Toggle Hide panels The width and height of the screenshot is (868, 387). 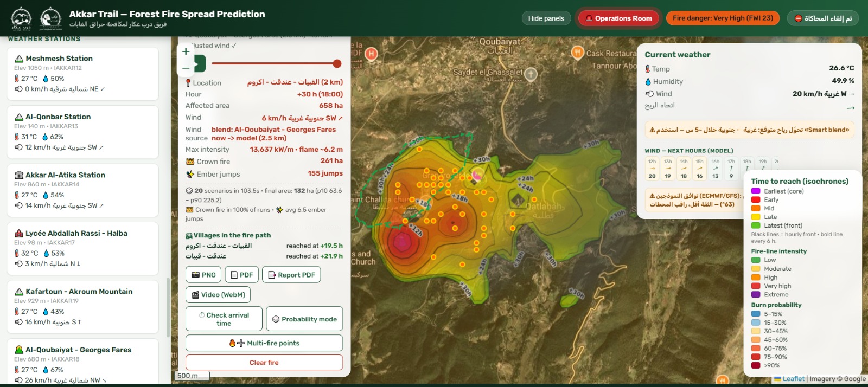click(546, 18)
